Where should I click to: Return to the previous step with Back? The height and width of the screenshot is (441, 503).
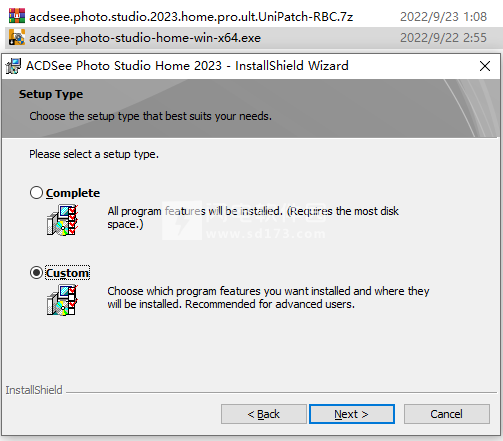click(264, 414)
